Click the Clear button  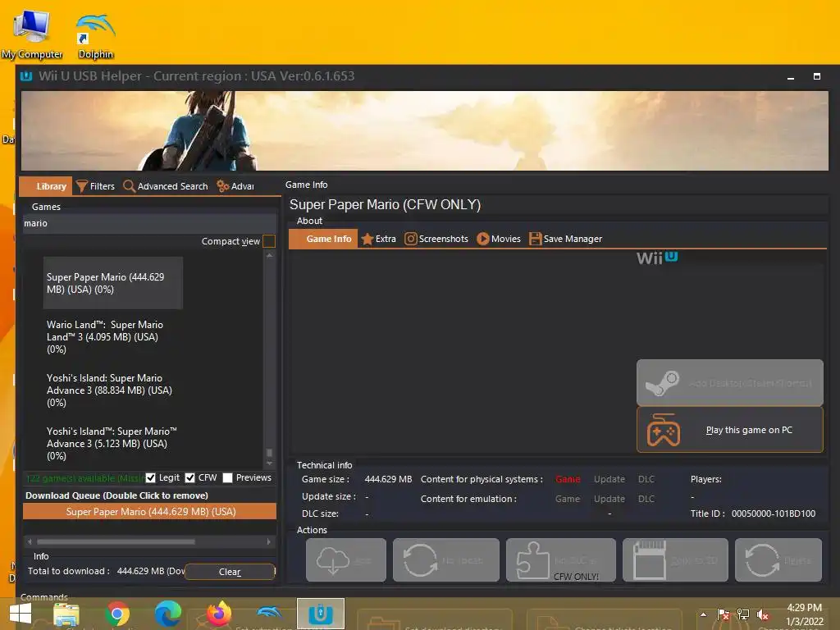click(x=230, y=572)
